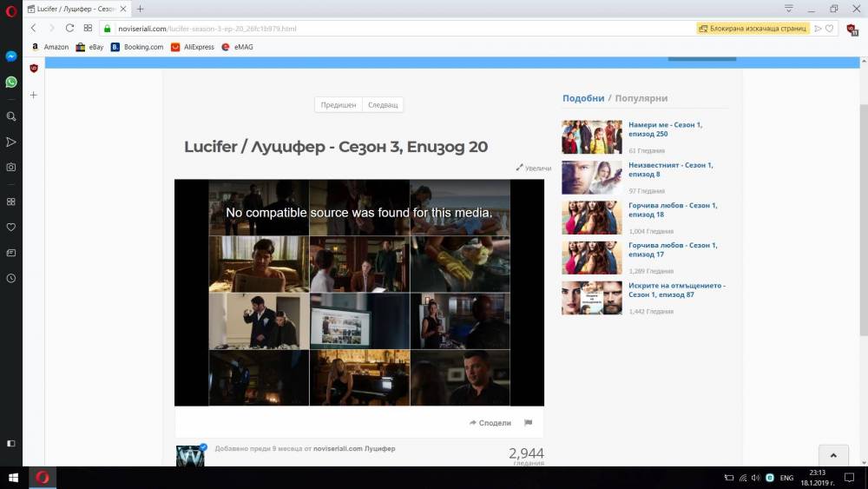Screen dimensions: 868x489
Task: Go to previous episode with Предишен
Action: (339, 105)
